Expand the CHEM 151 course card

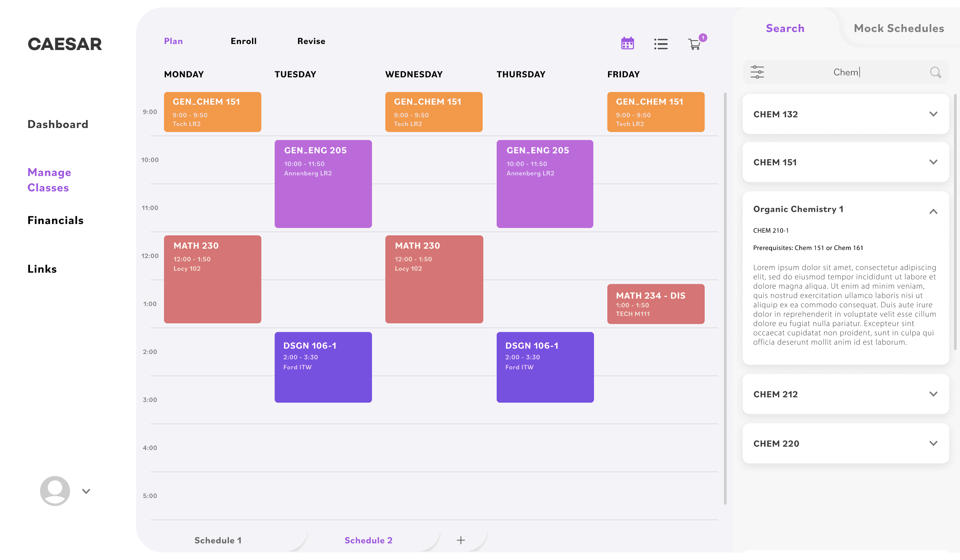click(x=933, y=162)
